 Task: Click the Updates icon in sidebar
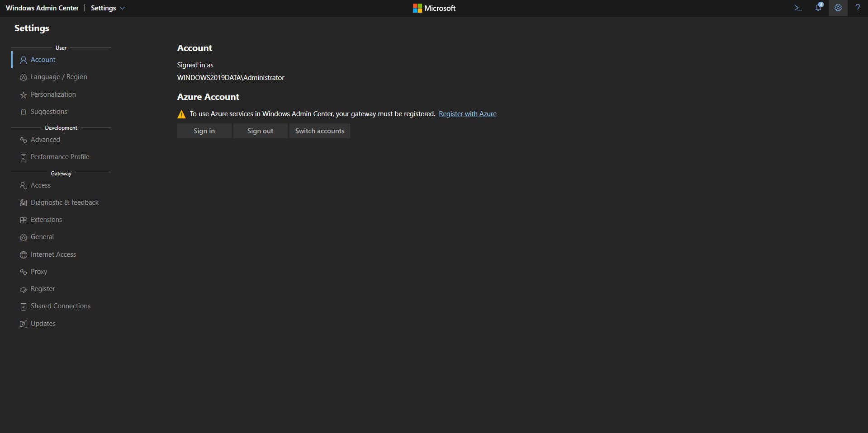coord(24,324)
